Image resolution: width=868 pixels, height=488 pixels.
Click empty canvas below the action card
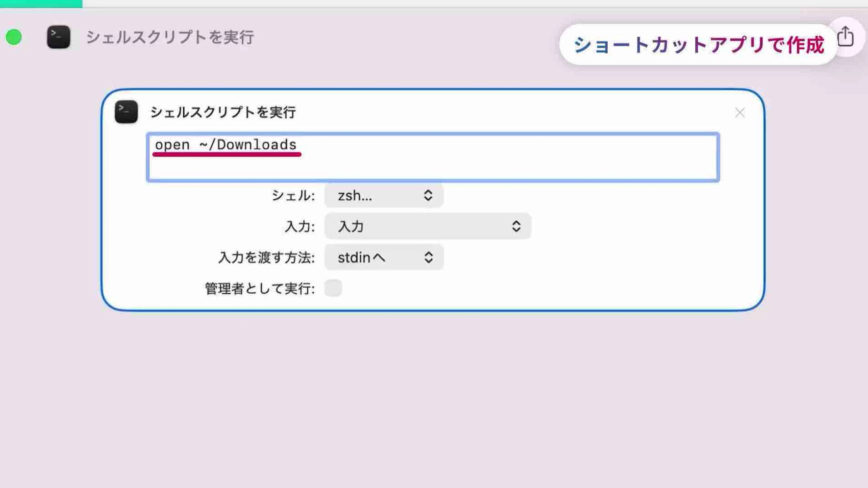click(x=433, y=398)
